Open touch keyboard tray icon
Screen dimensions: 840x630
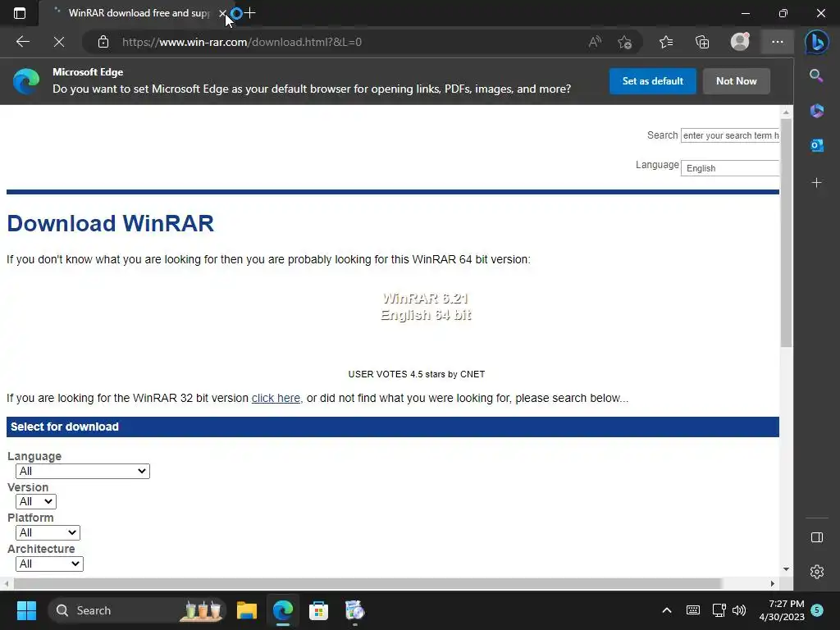click(692, 610)
